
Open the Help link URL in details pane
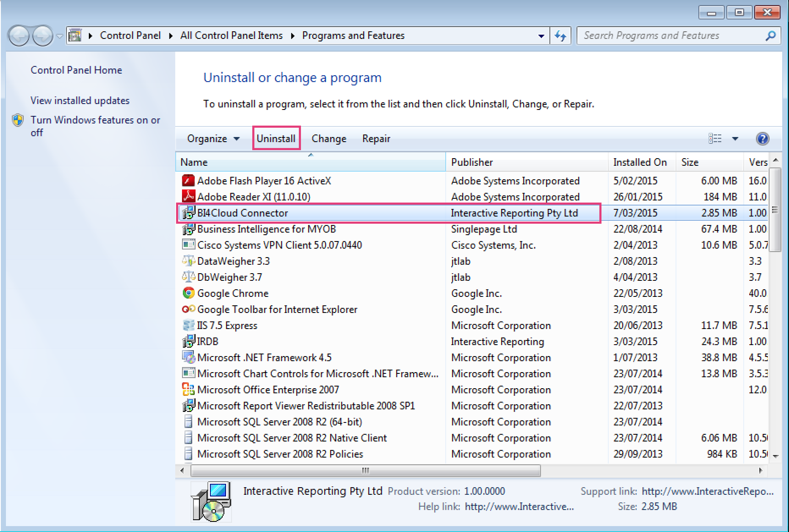pos(519,506)
